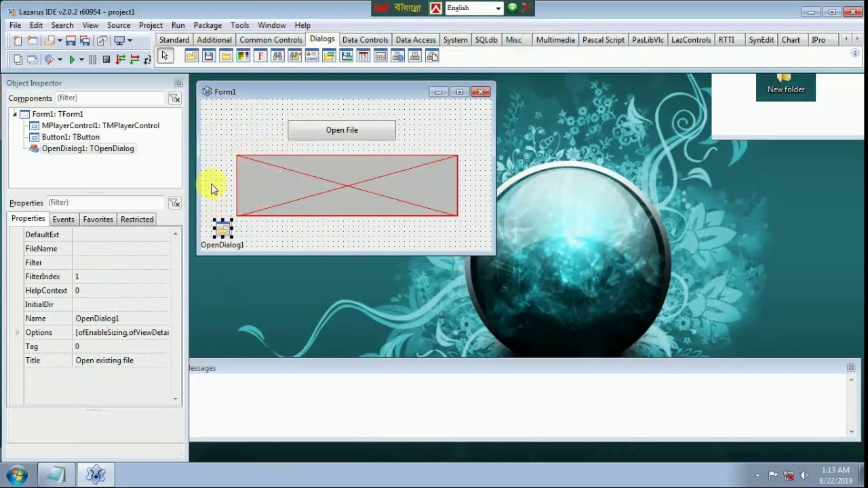Switch to the Multimedia palette tab

tap(555, 40)
